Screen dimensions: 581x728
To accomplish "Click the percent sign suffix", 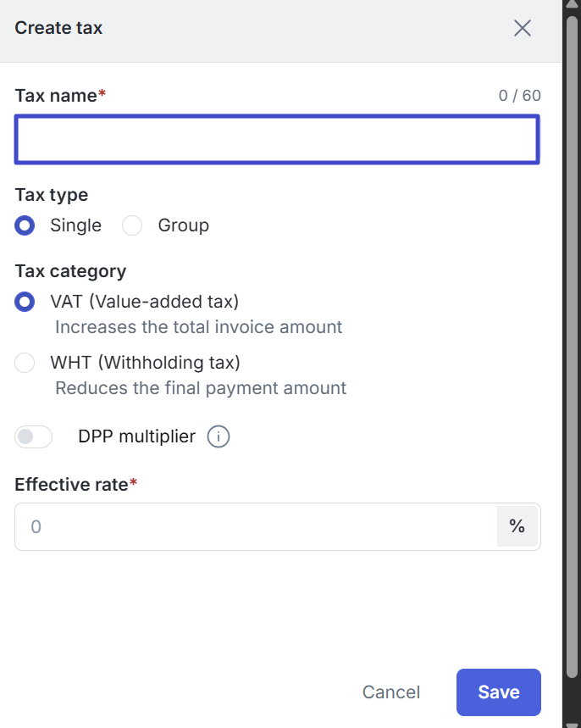I will 517,526.
